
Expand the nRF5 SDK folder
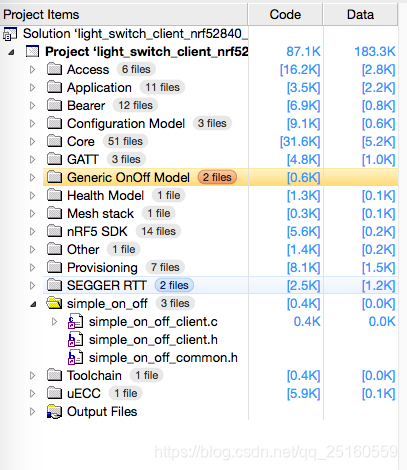pyautogui.click(x=32, y=231)
